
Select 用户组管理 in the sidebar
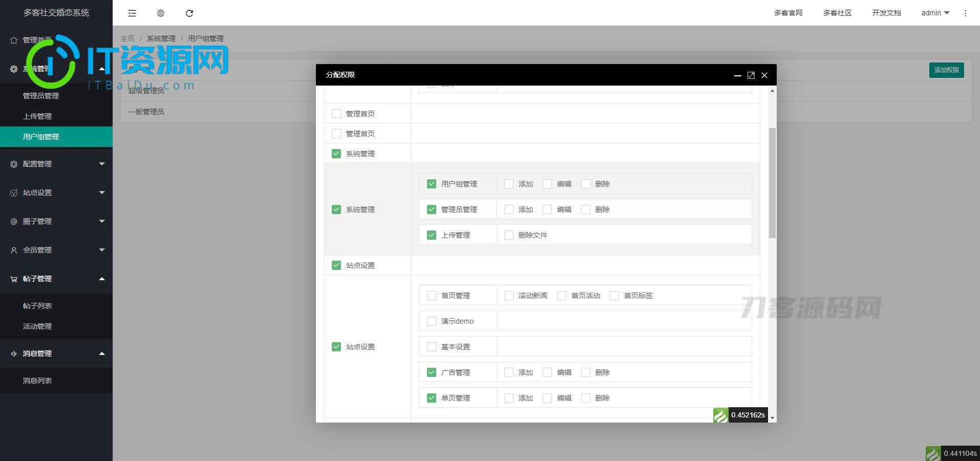coord(56,137)
